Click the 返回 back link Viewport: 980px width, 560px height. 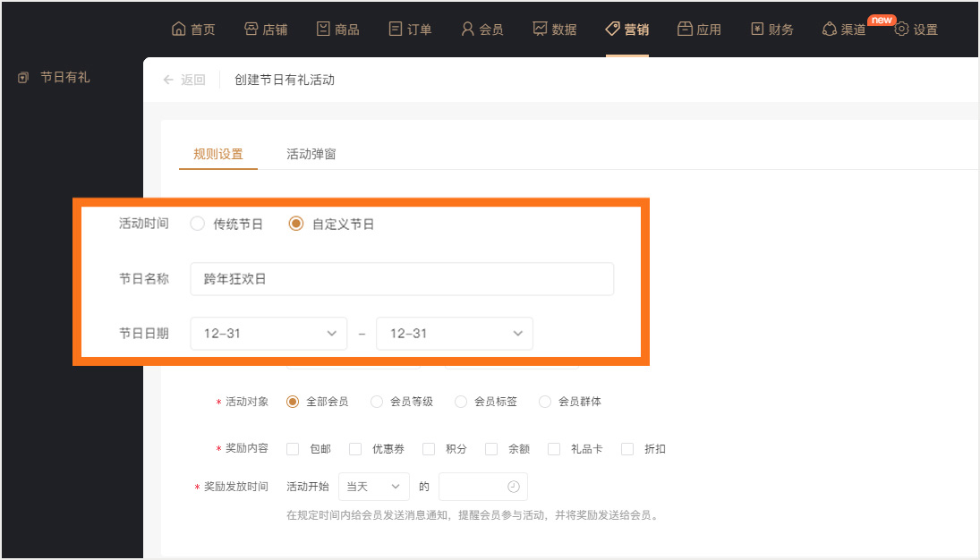tap(184, 80)
